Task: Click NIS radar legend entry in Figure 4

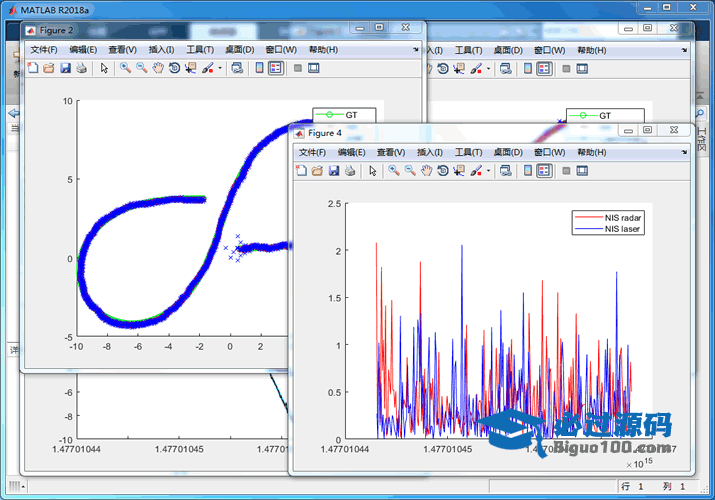Action: click(x=608, y=218)
